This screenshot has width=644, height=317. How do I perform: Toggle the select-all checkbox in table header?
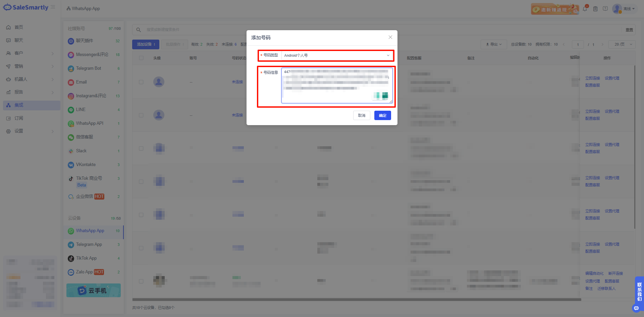(x=141, y=58)
